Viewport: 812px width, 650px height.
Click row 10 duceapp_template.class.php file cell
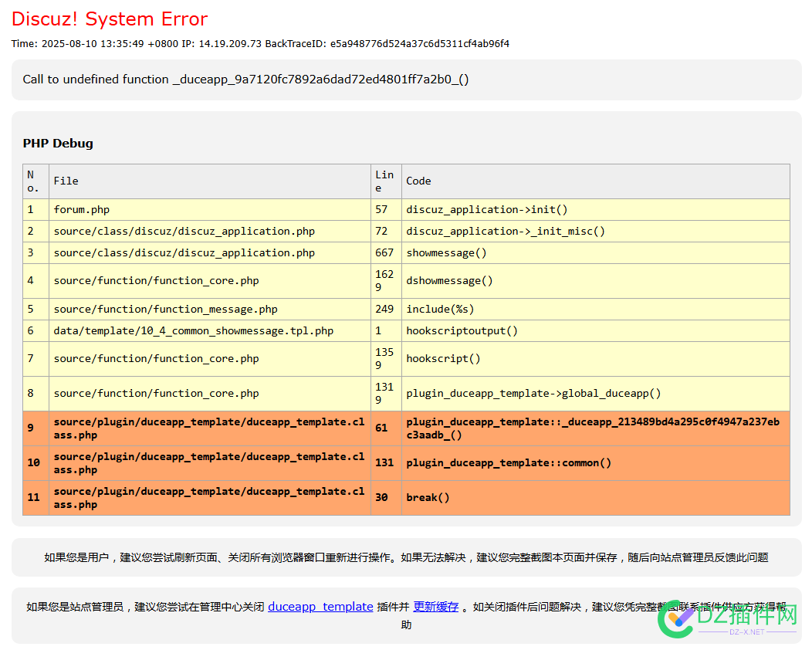(210, 463)
